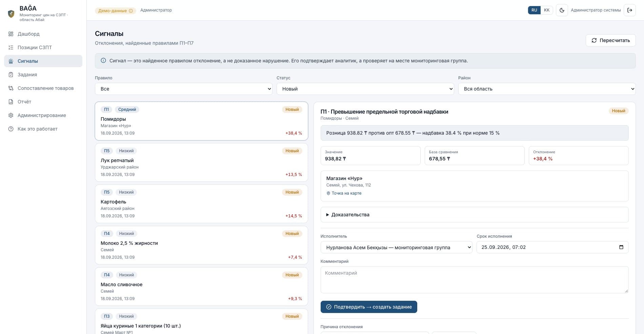
Task: Click the BAĞA shield logo icon
Action: tap(11, 14)
